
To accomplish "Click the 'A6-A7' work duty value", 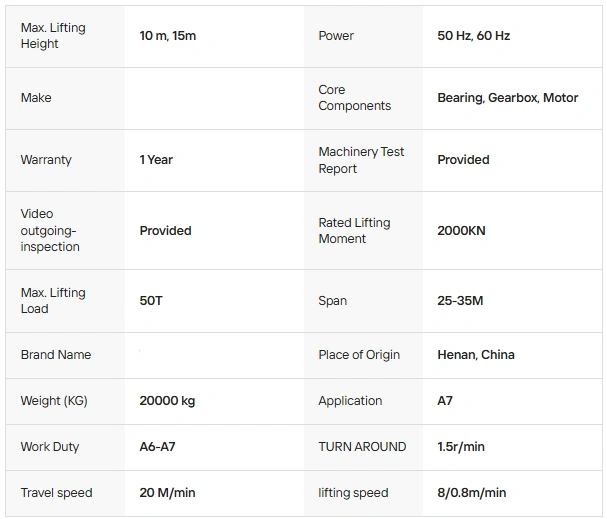I will pos(157,447).
